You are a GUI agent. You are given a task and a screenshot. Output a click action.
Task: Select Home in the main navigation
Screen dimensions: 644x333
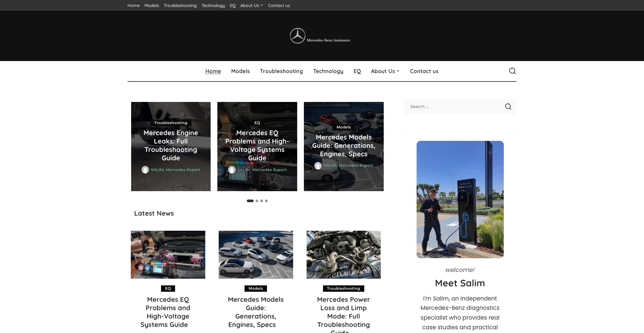point(213,71)
